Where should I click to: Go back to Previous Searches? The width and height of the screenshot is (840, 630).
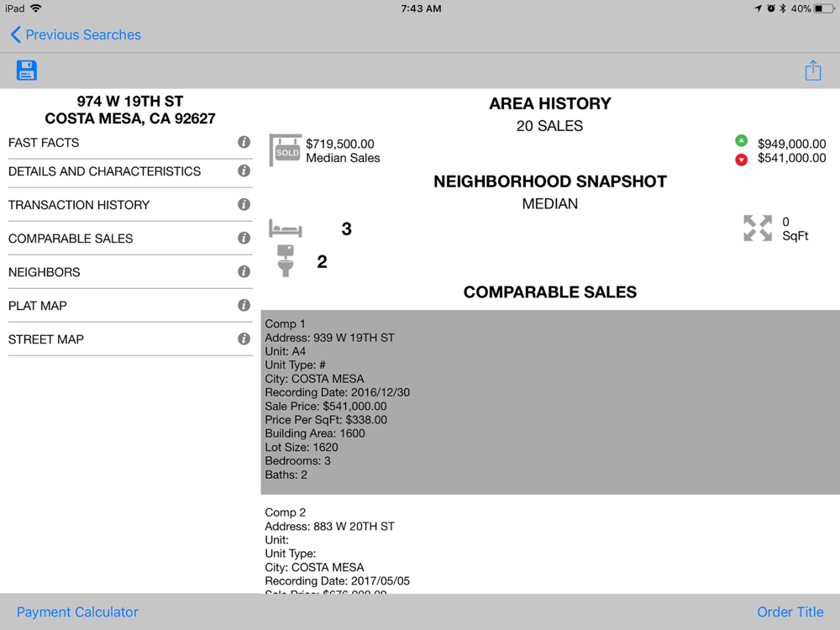tap(75, 35)
